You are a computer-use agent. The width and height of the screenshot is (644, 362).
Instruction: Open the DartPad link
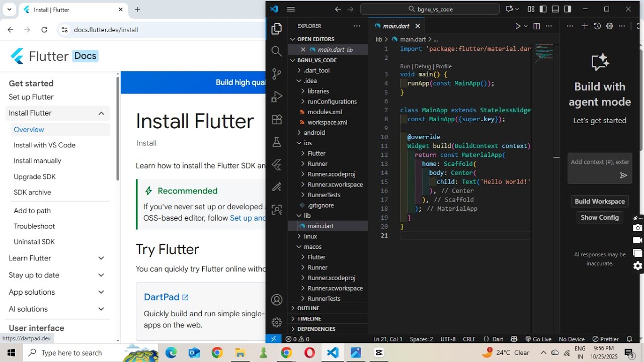click(166, 297)
